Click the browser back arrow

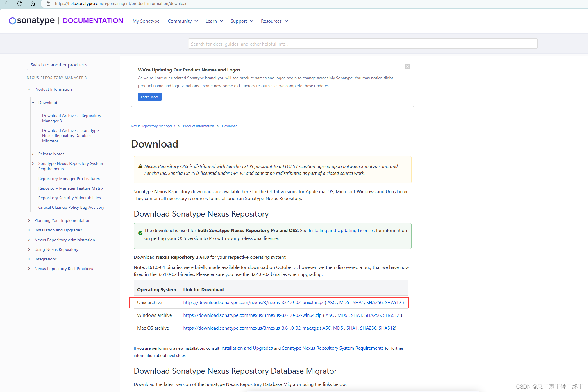pos(7,3)
